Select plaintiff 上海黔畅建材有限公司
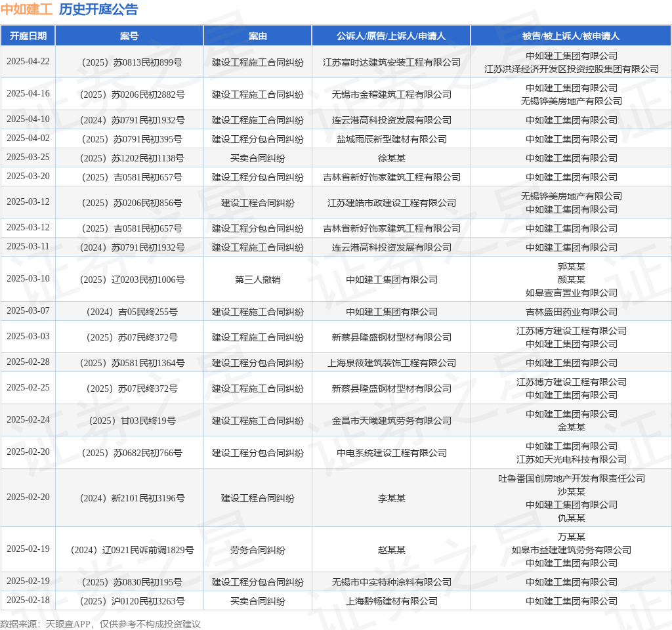Image resolution: width=672 pixels, height=630 pixels. click(x=392, y=601)
